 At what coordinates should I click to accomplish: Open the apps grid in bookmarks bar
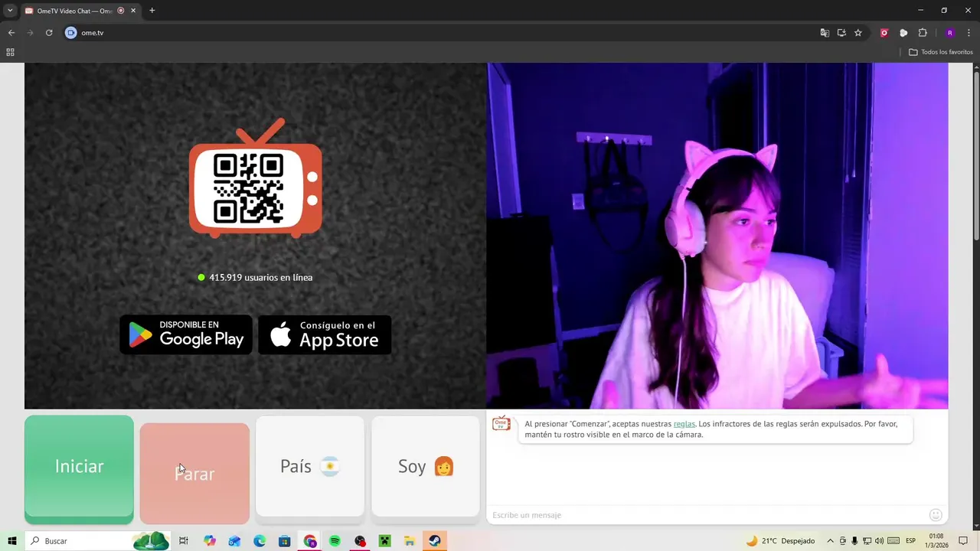(x=10, y=52)
